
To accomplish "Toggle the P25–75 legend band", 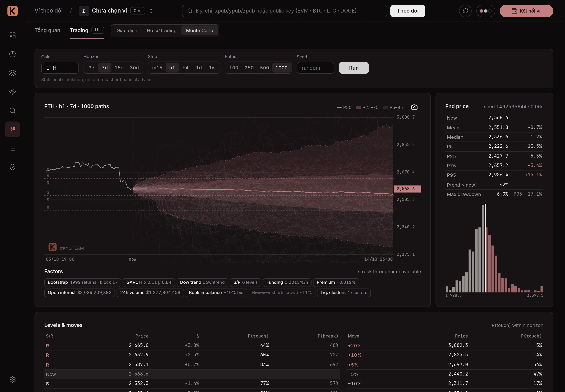I will (x=367, y=107).
